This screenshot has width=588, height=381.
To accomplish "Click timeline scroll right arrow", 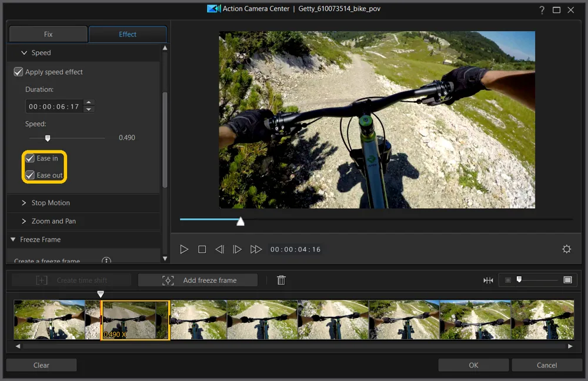I will pos(570,346).
